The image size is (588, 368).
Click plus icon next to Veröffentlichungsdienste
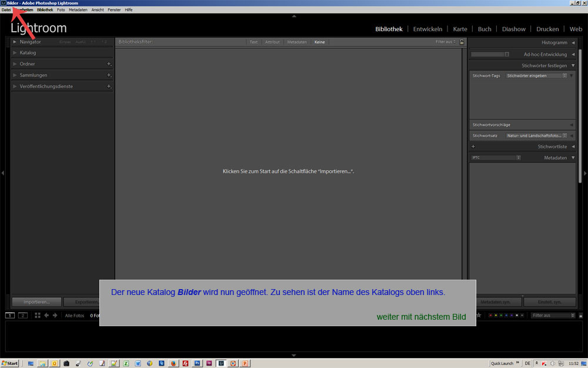click(109, 86)
